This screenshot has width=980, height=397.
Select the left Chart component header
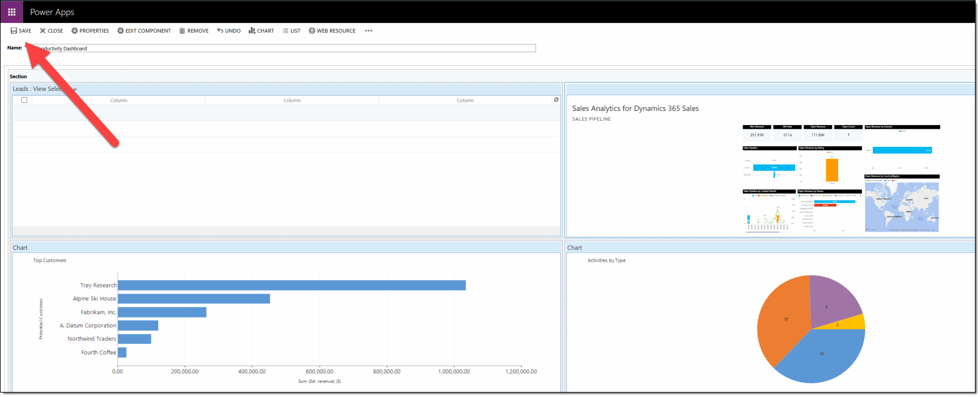[x=286, y=247]
